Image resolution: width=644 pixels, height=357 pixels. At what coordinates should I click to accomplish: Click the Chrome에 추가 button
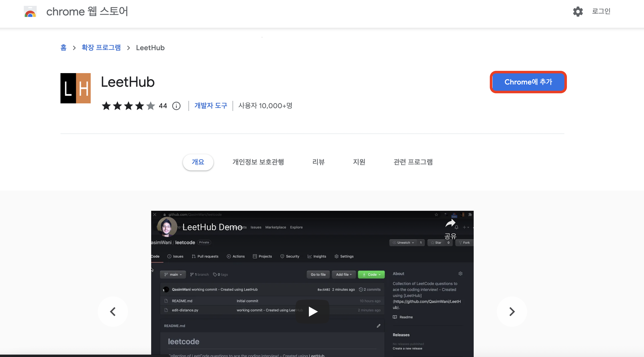coord(528,82)
